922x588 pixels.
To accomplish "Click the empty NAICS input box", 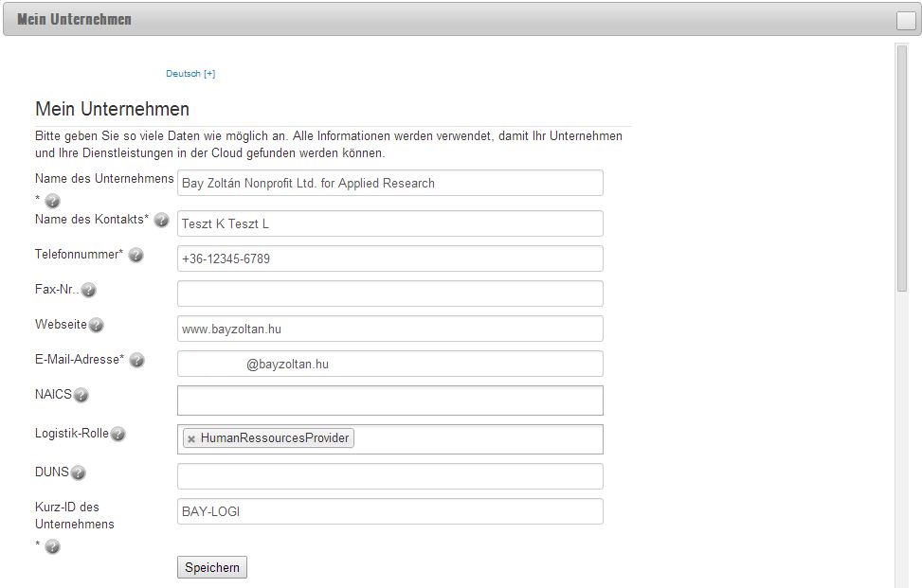I will click(390, 401).
